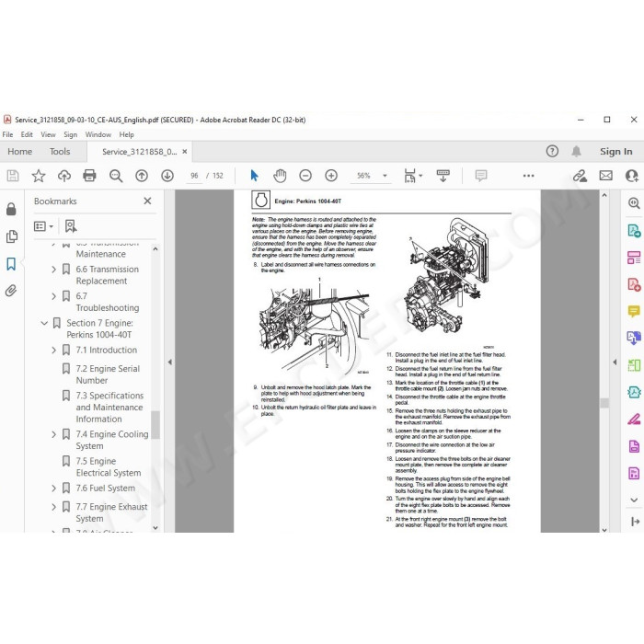Expand more tools chevron in right pane
The image size is (644, 644).
click(x=634, y=500)
